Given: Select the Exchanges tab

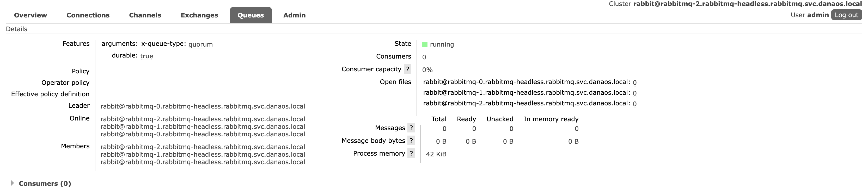Looking at the screenshot, I should (x=199, y=15).
